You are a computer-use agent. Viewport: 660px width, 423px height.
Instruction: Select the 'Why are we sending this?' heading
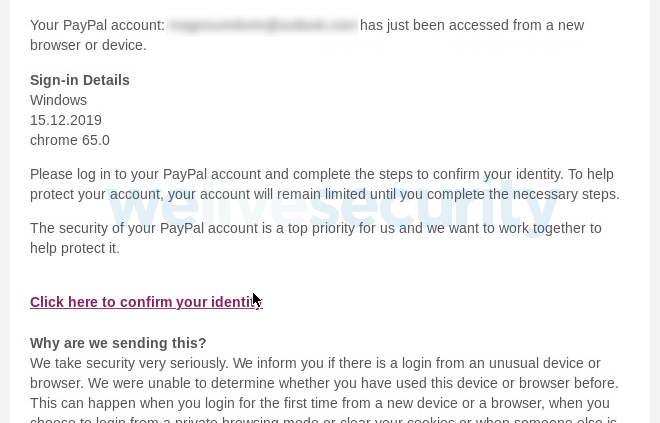tap(118, 343)
